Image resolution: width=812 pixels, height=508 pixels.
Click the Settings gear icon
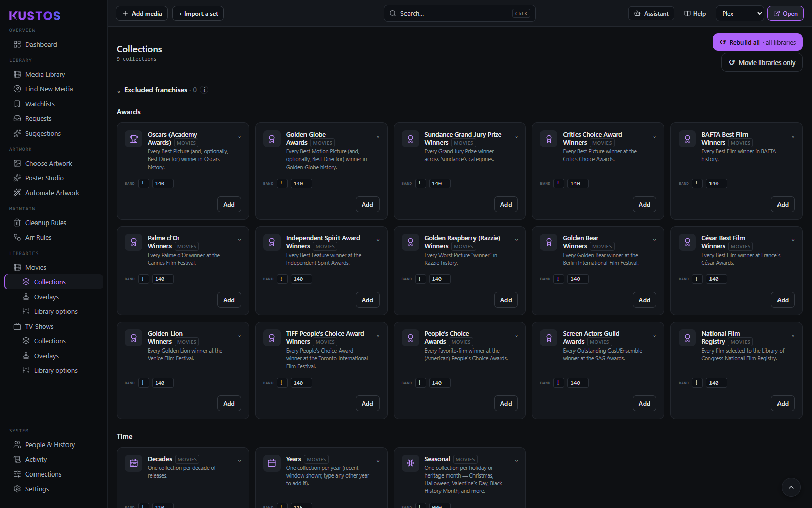[17, 489]
